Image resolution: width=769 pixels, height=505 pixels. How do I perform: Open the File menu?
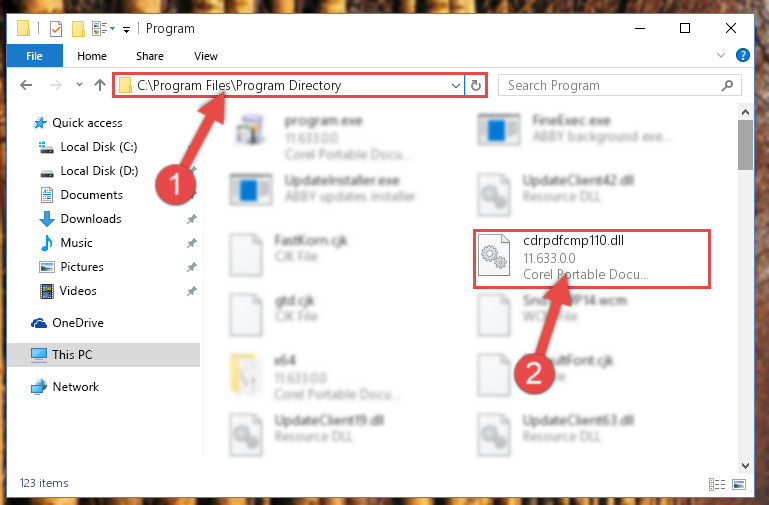[x=34, y=56]
